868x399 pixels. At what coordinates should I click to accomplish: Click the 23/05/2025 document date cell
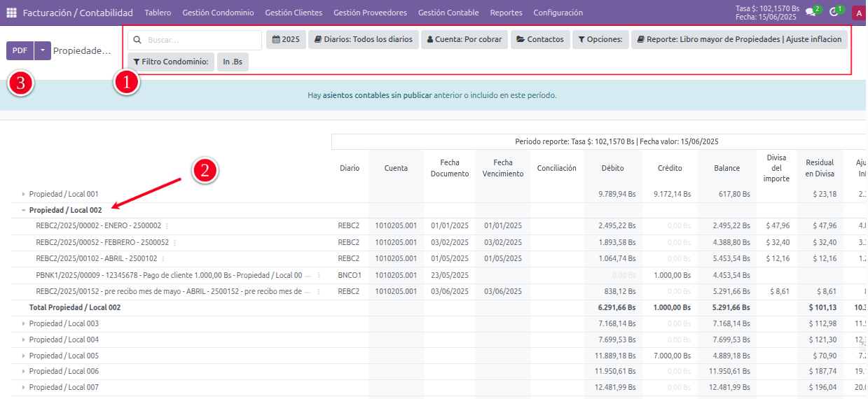click(450, 275)
